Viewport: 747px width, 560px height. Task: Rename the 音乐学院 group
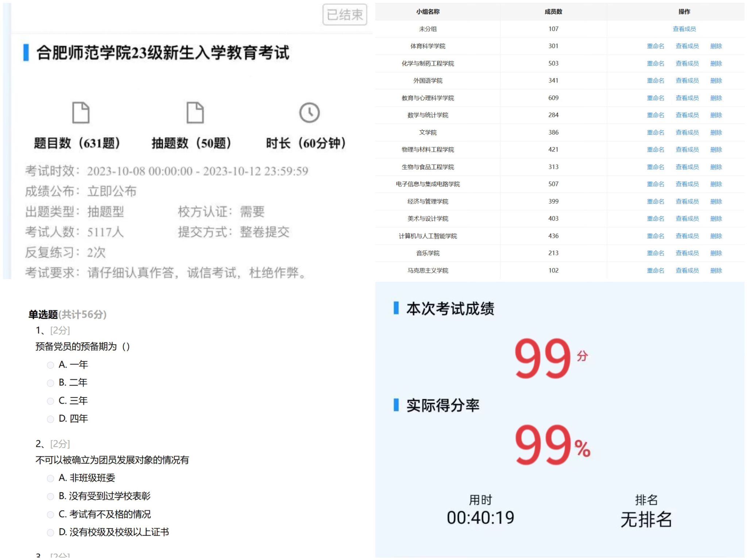(x=655, y=253)
